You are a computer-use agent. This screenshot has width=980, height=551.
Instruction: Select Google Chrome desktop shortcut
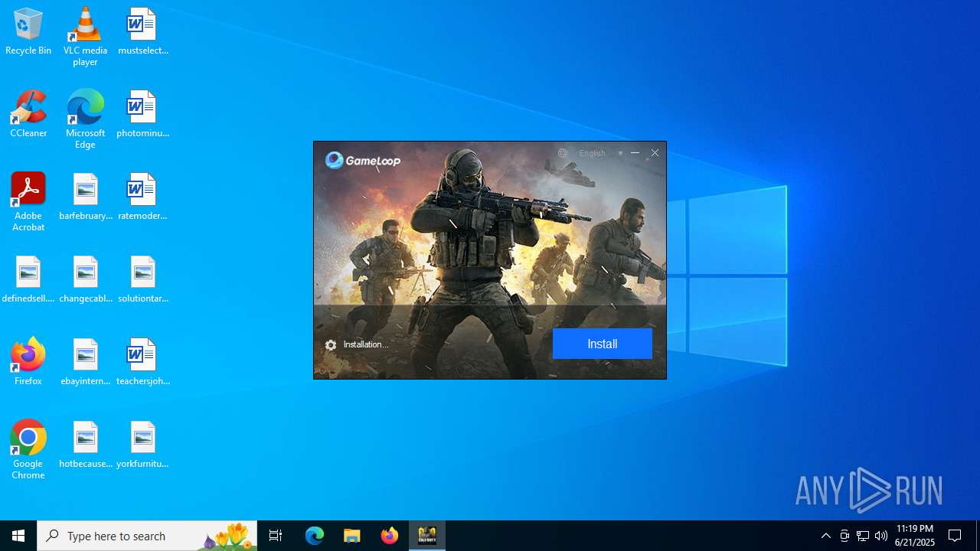pyautogui.click(x=28, y=450)
